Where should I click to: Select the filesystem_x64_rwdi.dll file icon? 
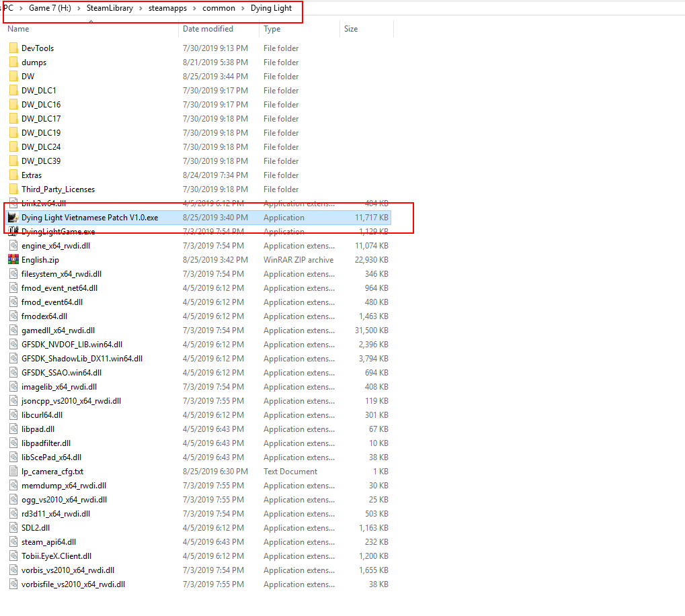click(x=13, y=273)
